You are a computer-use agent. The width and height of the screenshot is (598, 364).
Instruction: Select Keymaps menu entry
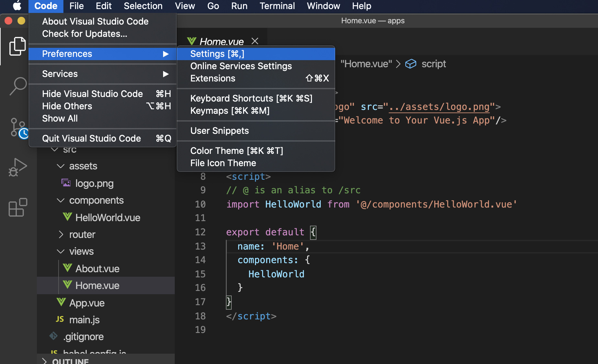tap(256, 111)
